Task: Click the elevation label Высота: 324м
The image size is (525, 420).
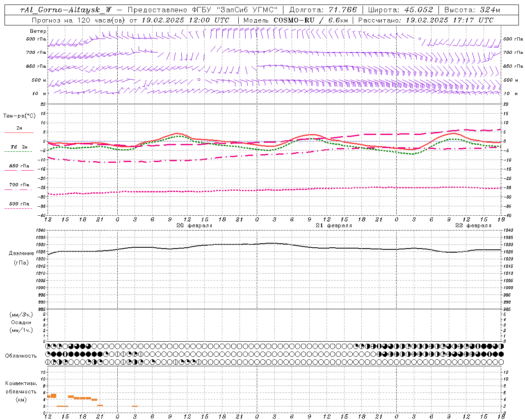Action: (472, 10)
